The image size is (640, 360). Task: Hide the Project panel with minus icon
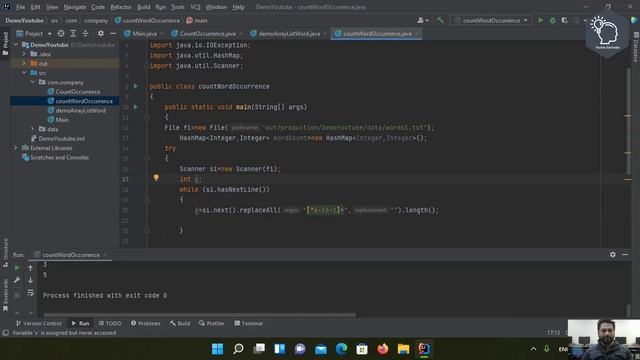coord(113,33)
